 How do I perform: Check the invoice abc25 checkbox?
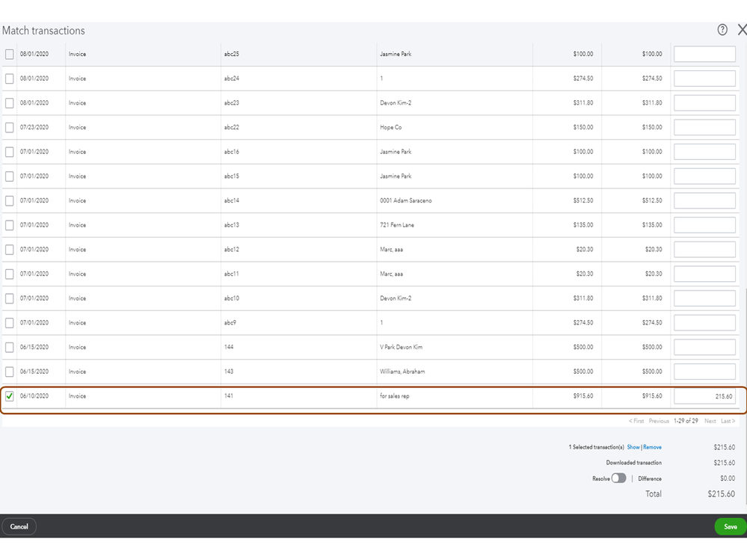[x=10, y=54]
